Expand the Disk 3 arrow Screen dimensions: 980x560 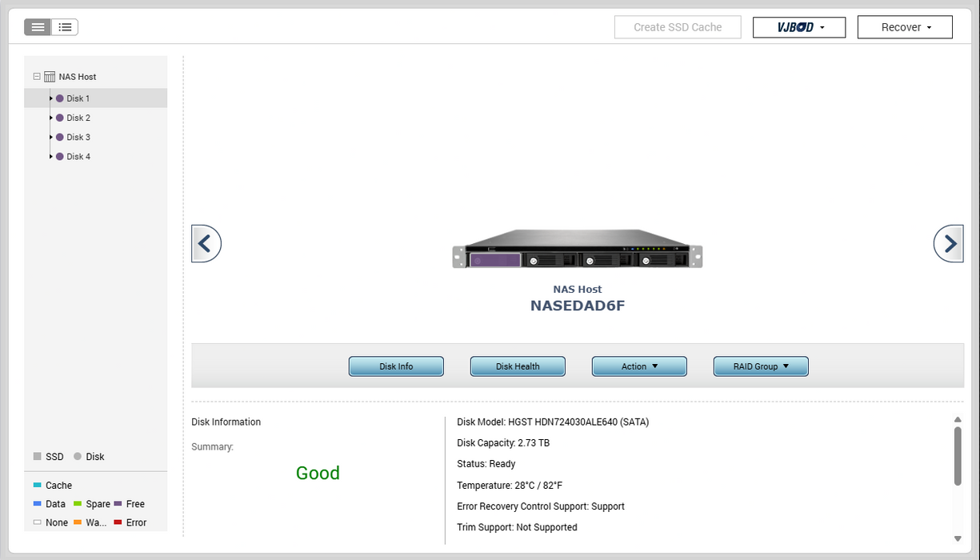click(x=51, y=137)
